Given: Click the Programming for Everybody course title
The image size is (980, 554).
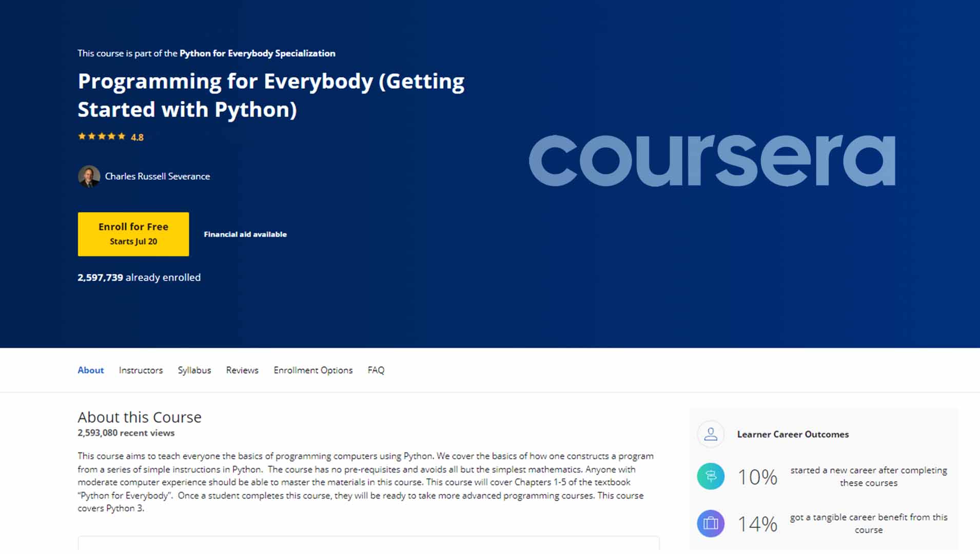Looking at the screenshot, I should [x=271, y=95].
